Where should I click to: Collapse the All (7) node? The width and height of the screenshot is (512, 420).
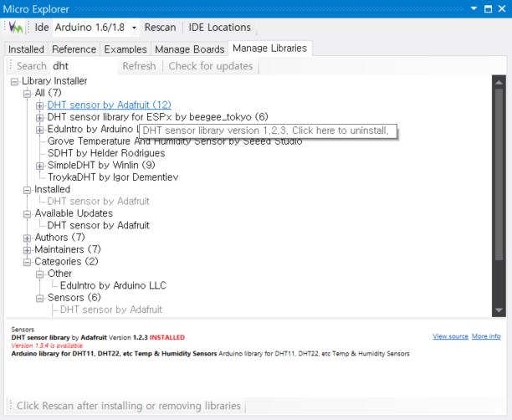click(x=28, y=94)
